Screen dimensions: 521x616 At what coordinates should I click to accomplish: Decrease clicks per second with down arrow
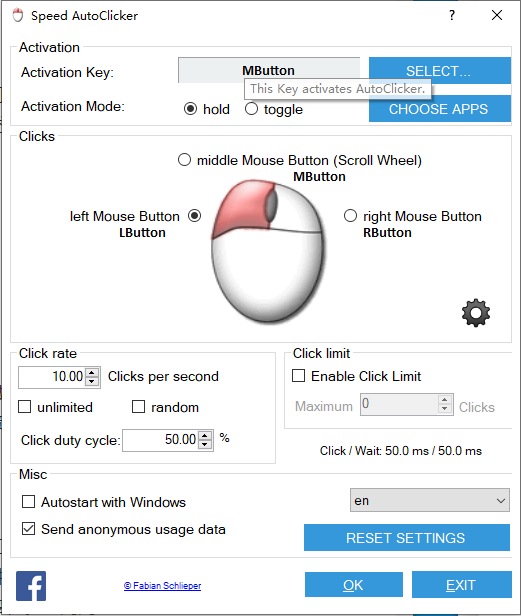coord(92,382)
